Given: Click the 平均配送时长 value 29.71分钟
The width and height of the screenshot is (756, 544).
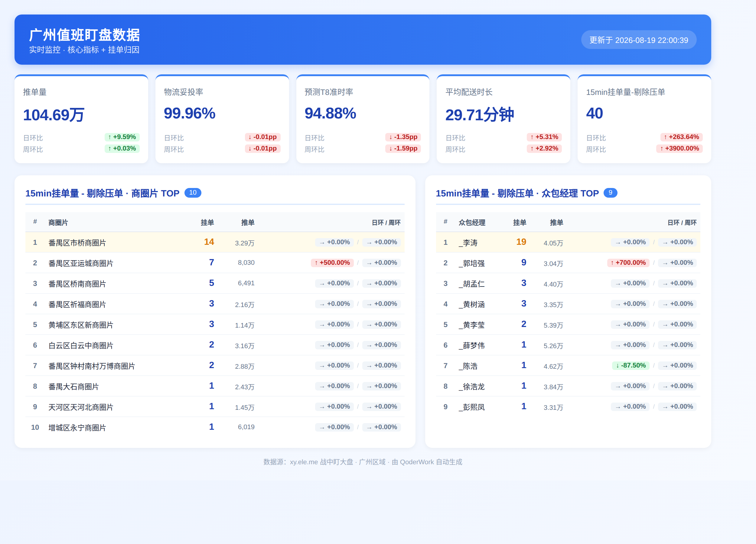Looking at the screenshot, I should [x=480, y=115].
